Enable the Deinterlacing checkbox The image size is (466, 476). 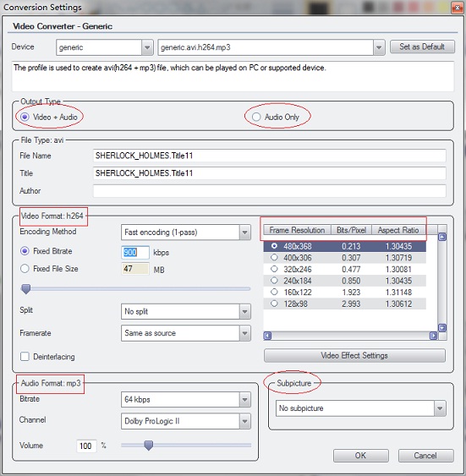[25, 357]
